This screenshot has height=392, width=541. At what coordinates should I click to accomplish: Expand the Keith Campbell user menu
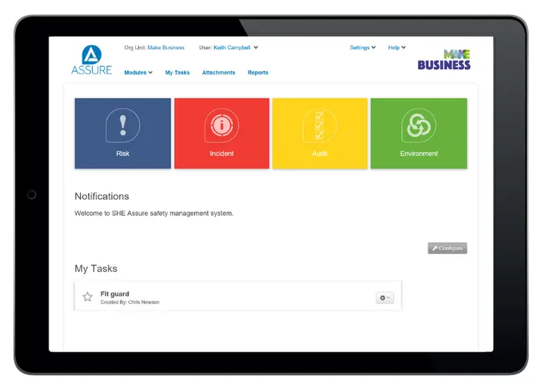(x=236, y=48)
